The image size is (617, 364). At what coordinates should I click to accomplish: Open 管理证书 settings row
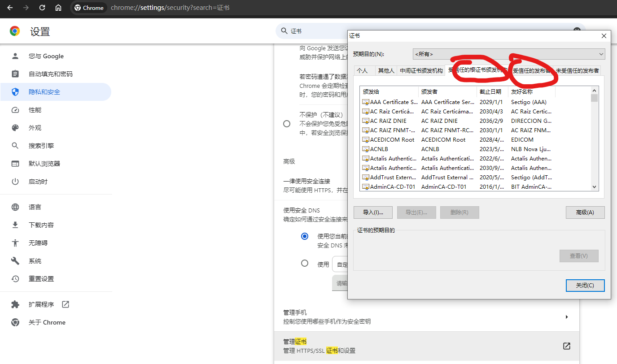(427, 346)
